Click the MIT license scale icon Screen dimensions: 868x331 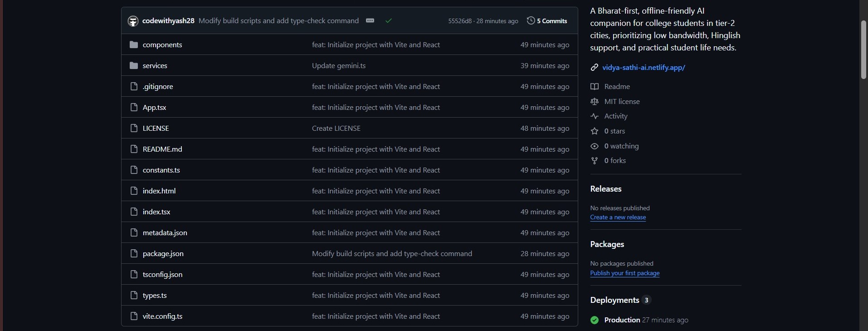(x=594, y=101)
